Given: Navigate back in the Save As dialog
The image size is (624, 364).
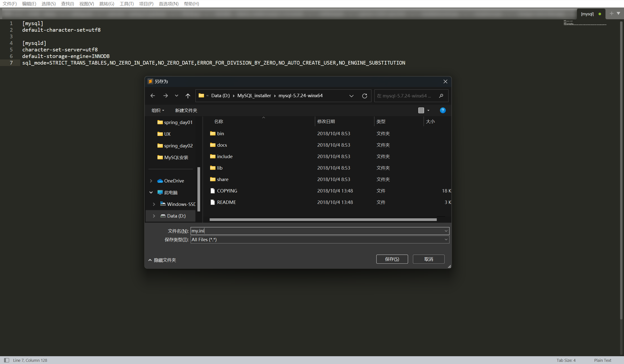Looking at the screenshot, I should point(153,96).
